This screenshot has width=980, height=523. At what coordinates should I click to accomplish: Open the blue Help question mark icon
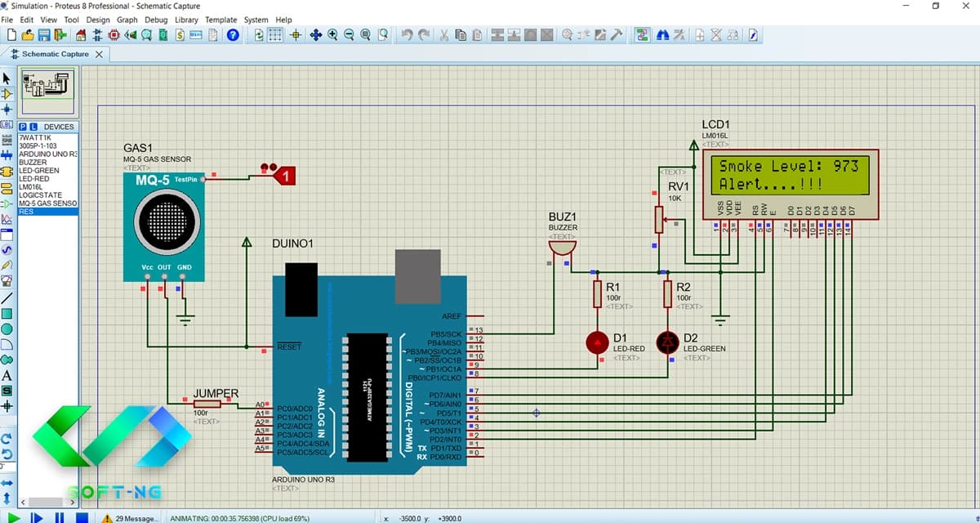click(233, 35)
